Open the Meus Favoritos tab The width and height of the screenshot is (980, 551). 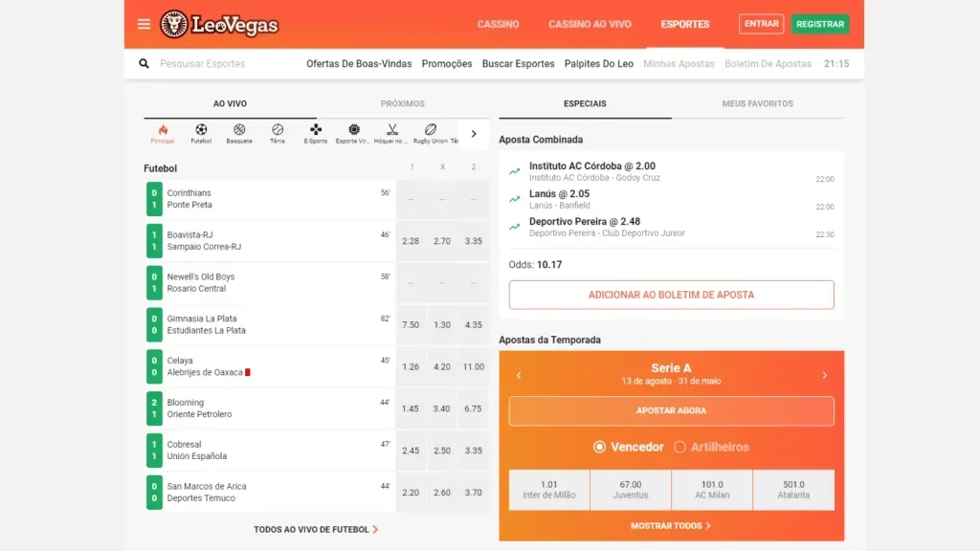click(x=757, y=103)
